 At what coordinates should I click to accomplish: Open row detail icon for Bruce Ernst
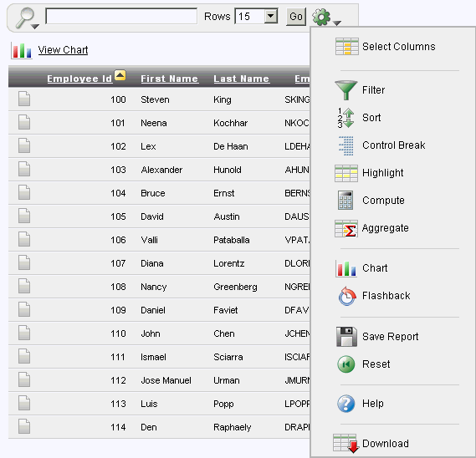click(x=24, y=192)
